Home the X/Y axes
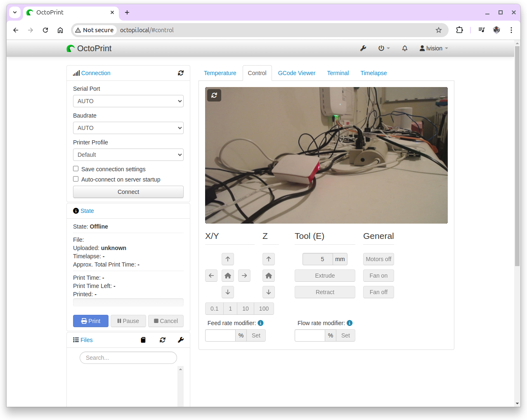Viewport: 527px width, 420px height. pyautogui.click(x=228, y=276)
